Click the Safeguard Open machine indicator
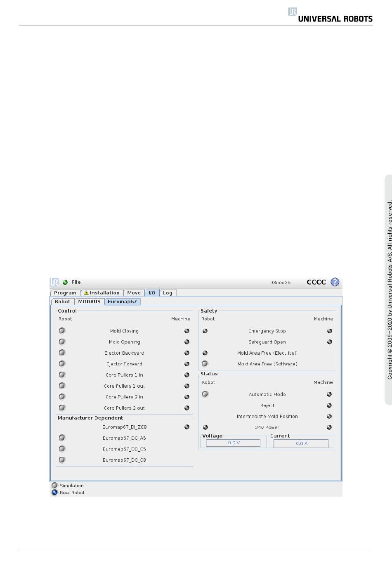Viewport: 392px width, 569px height. 330,342
